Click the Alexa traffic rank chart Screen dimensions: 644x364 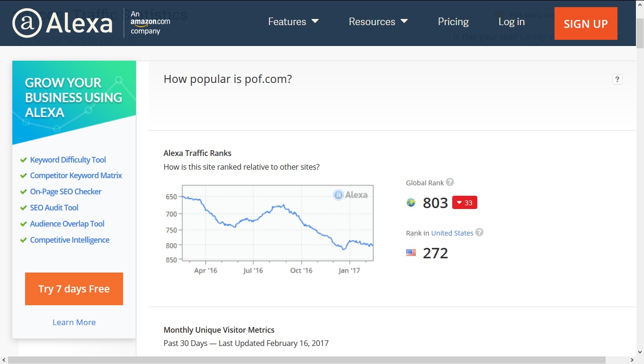[x=268, y=230]
